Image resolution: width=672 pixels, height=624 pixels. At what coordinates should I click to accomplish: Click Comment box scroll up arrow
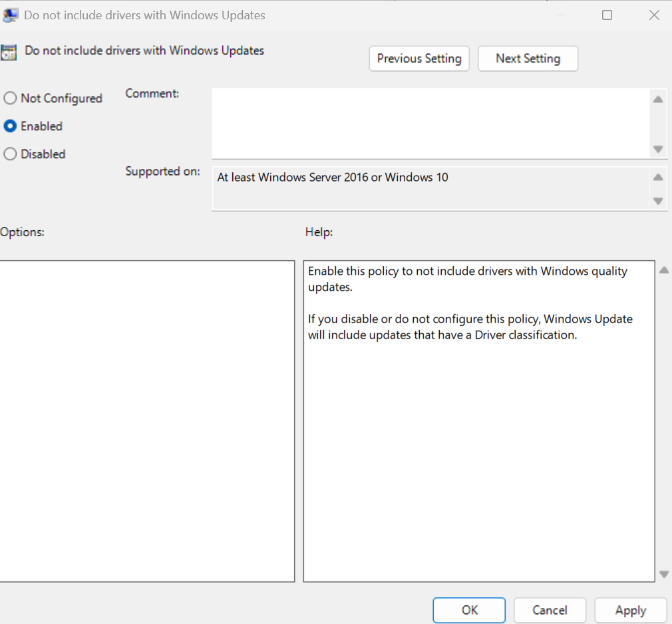(x=658, y=99)
